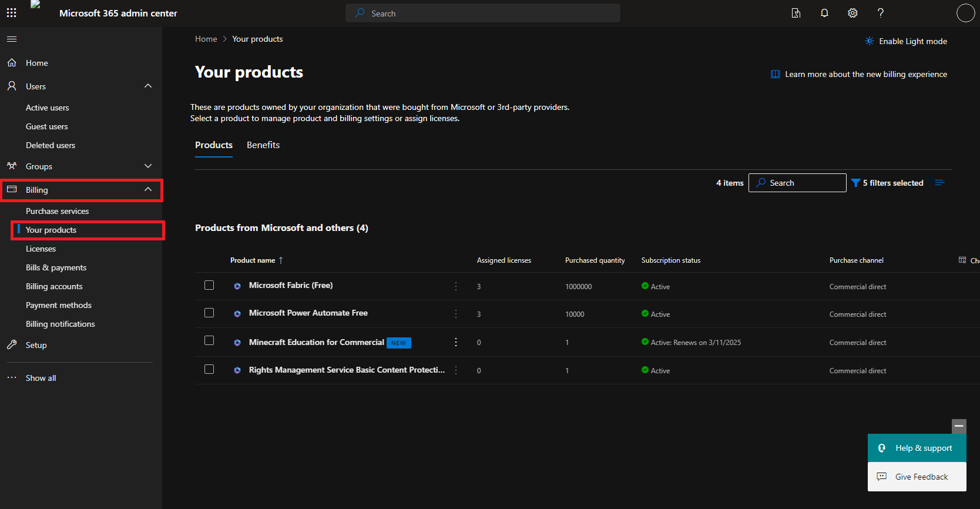The image size is (980, 509).
Task: Open the Cloud Shell icon in header
Action: (x=796, y=13)
